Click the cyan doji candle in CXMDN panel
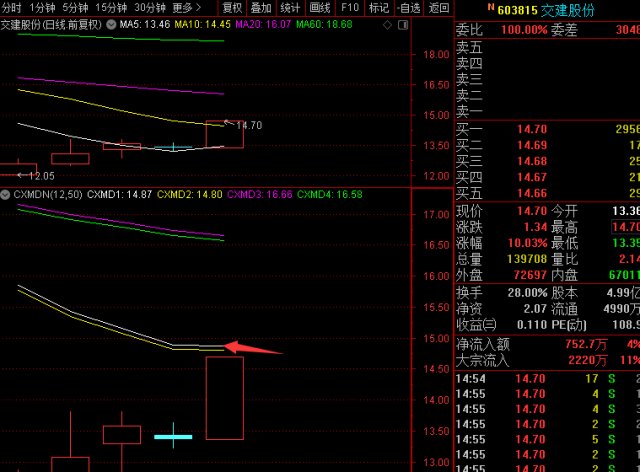The image size is (640, 472). [x=173, y=436]
